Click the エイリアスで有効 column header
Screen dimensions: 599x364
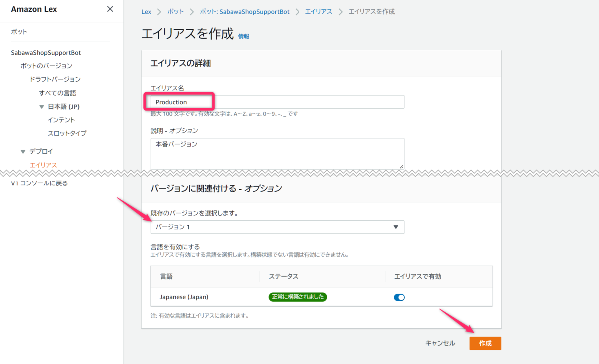click(418, 276)
